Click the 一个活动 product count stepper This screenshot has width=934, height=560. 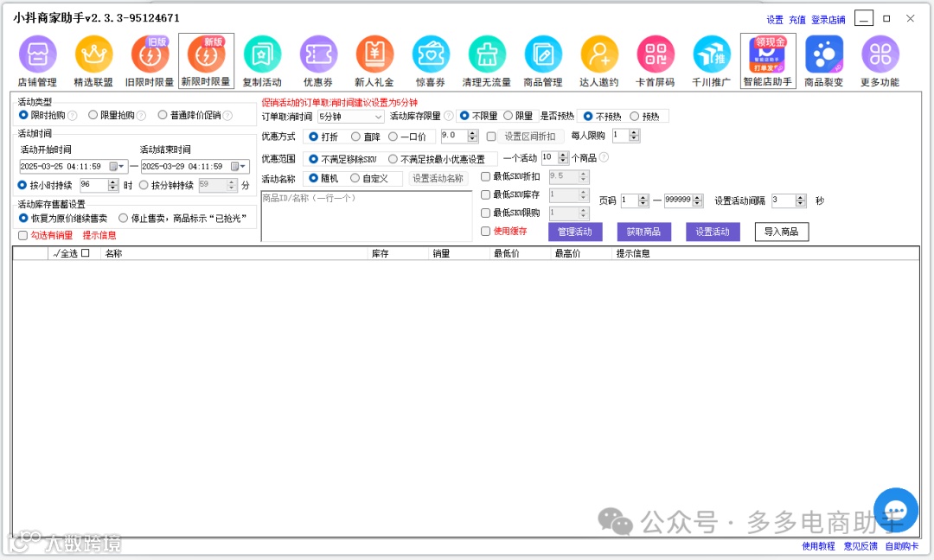563,157
